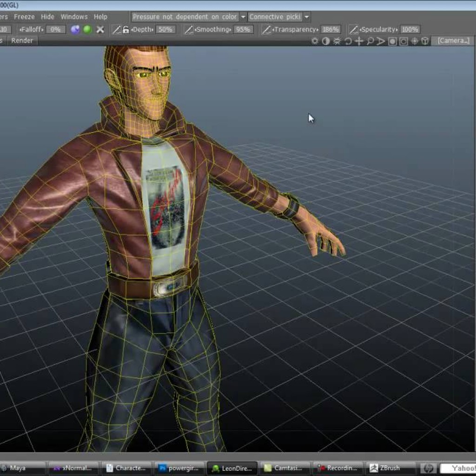Toggle the lock icon beside Depth
The height and width of the screenshot is (476, 476).
tap(126, 29)
